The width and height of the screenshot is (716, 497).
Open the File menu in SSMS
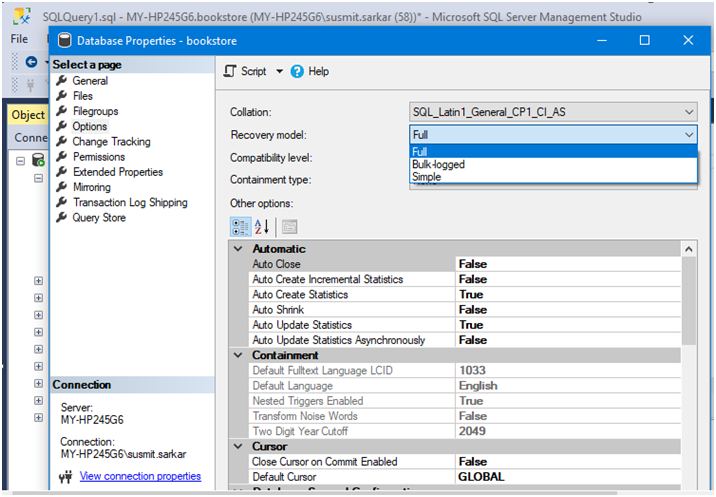coord(19,39)
